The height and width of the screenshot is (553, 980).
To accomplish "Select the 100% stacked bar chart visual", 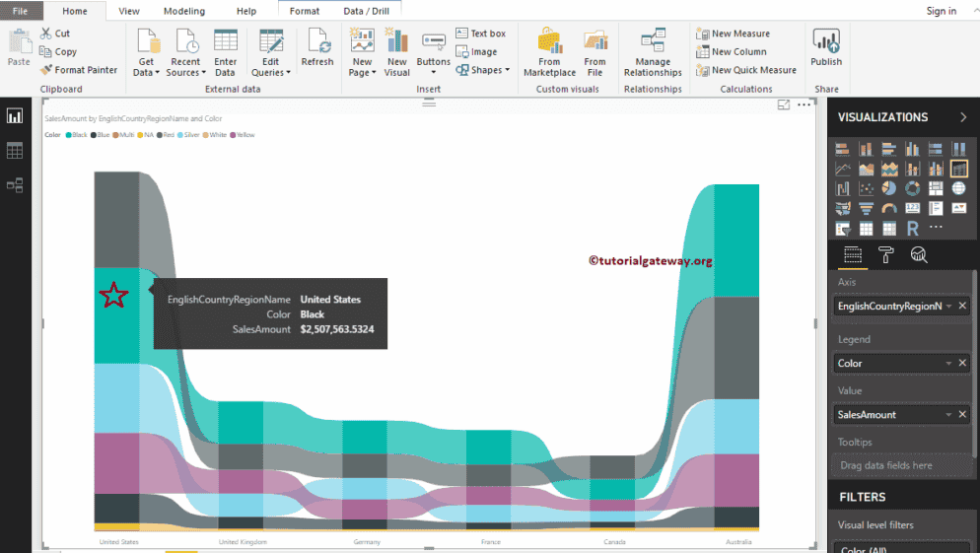I will coord(935,149).
